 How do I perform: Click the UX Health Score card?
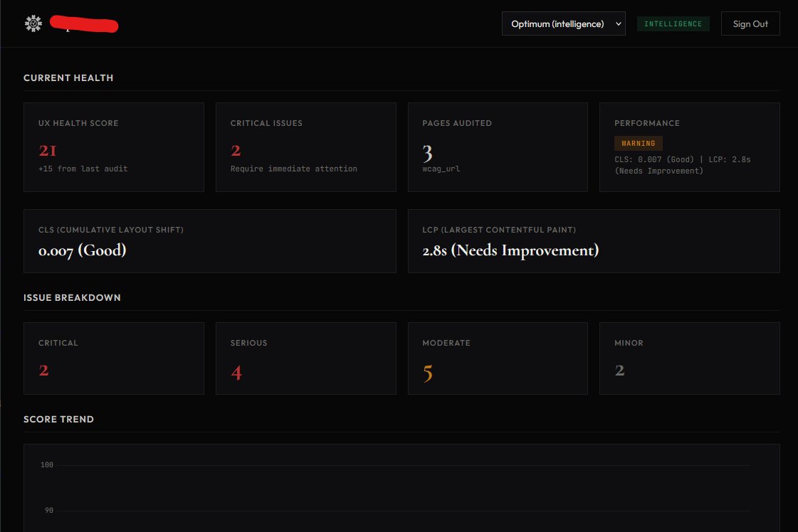click(114, 146)
